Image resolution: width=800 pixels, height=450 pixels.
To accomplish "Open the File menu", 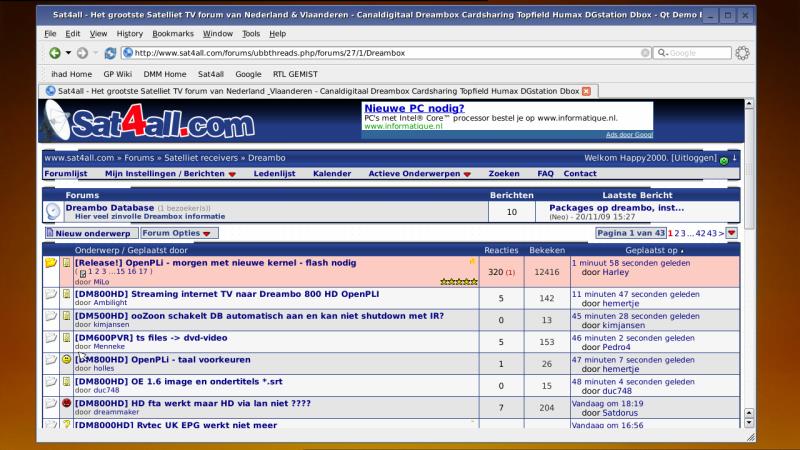I will [x=50, y=34].
